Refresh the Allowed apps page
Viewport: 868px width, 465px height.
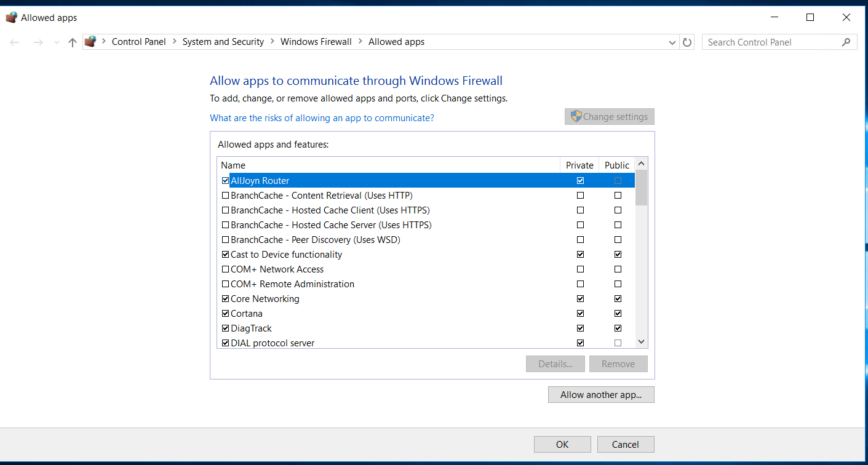[x=687, y=42]
